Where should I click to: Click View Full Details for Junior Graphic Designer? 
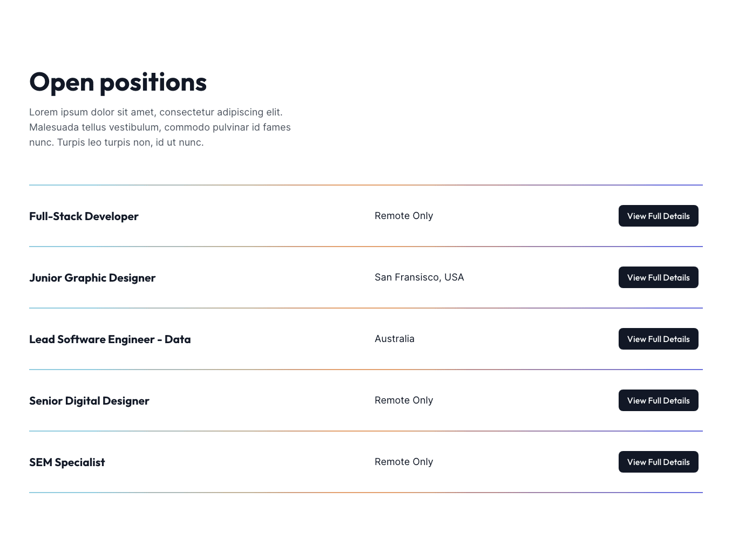[658, 277]
